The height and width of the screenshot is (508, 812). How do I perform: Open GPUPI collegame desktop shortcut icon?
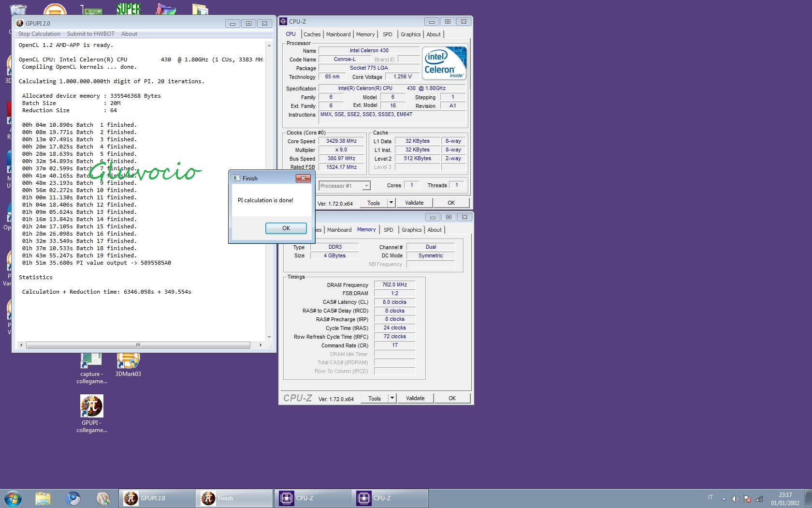(92, 414)
